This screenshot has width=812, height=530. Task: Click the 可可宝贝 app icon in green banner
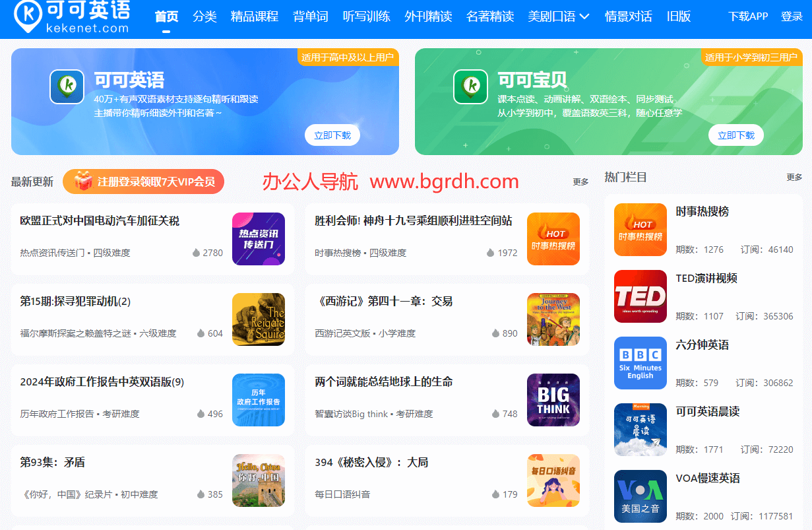pos(471,86)
